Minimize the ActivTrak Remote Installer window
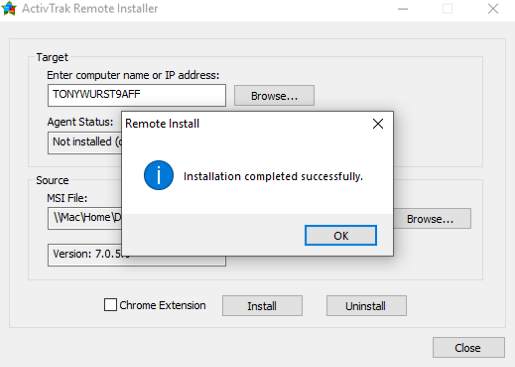Screen dimensions: 515x367 pos(403,9)
